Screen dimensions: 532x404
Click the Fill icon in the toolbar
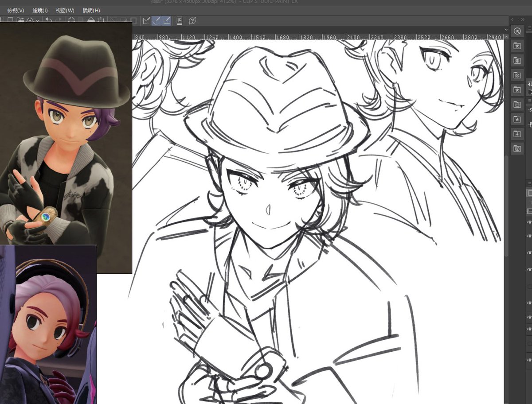(91, 20)
